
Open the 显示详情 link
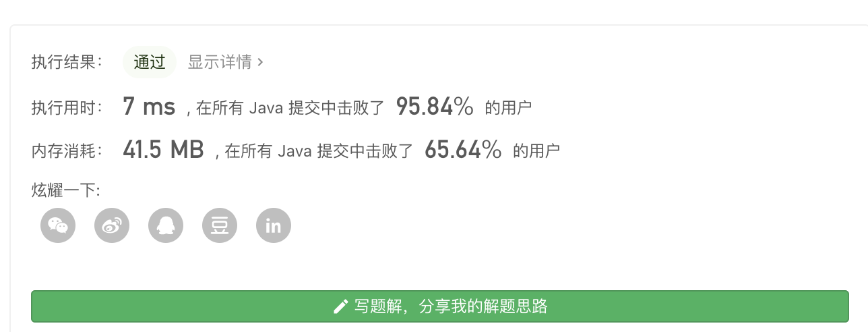pos(219,62)
